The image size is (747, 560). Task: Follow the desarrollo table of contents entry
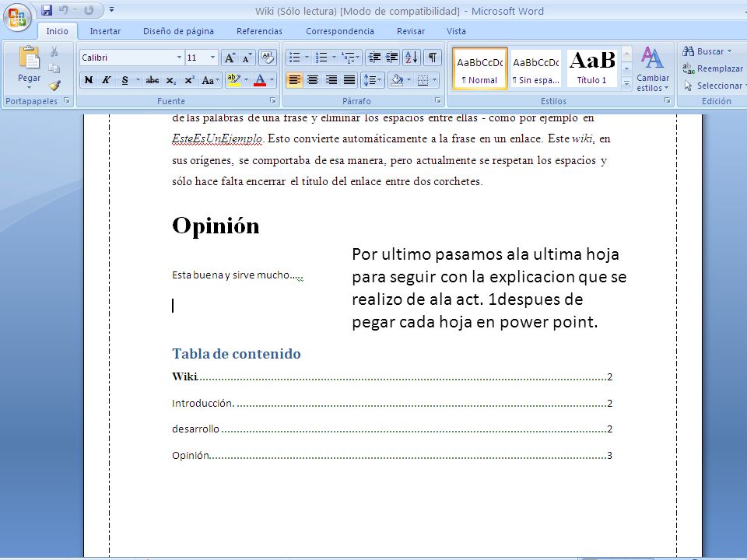[392, 429]
